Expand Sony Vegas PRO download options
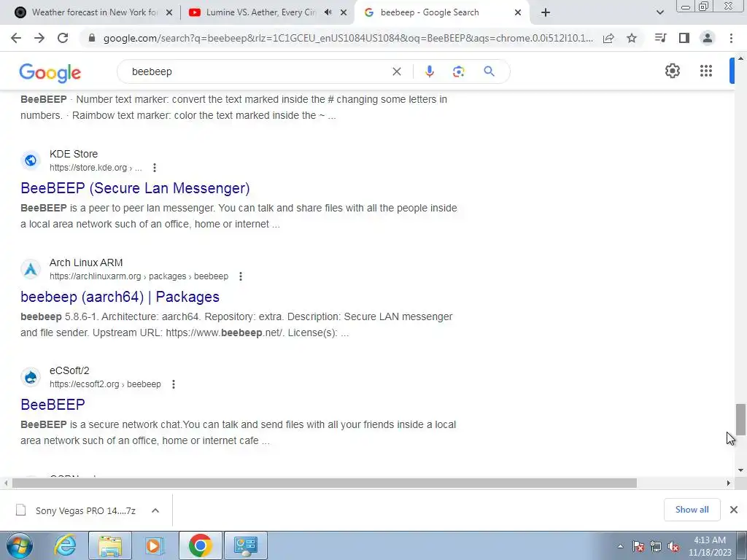The image size is (747, 560). pos(155,510)
